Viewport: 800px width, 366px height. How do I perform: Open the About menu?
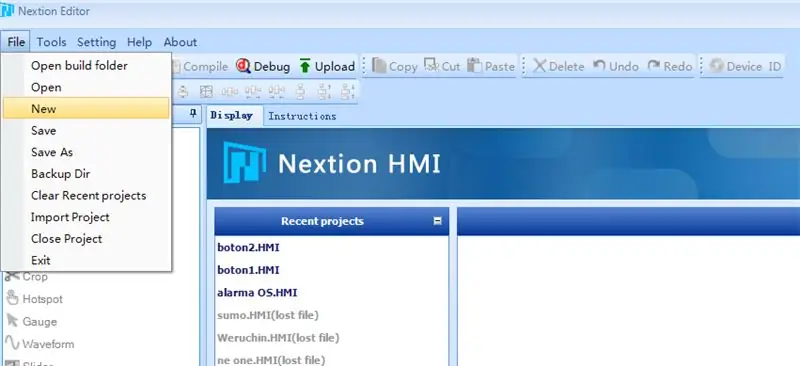coord(180,42)
